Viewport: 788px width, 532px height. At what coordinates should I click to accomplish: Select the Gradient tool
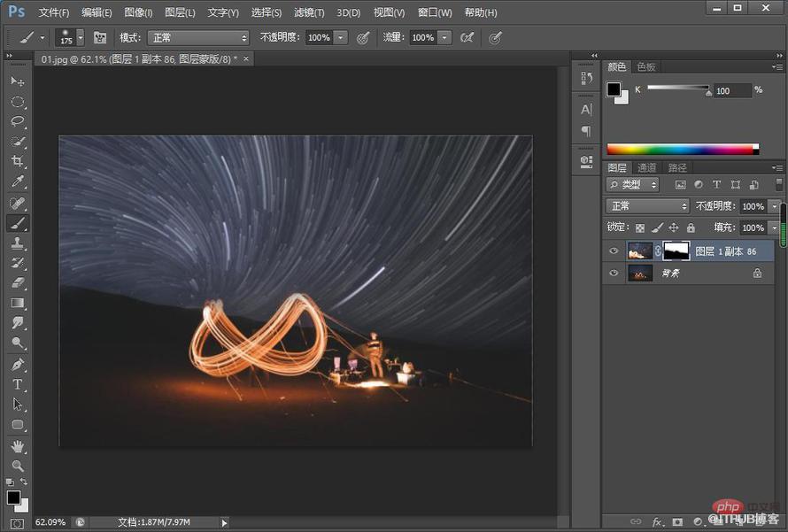click(x=18, y=303)
